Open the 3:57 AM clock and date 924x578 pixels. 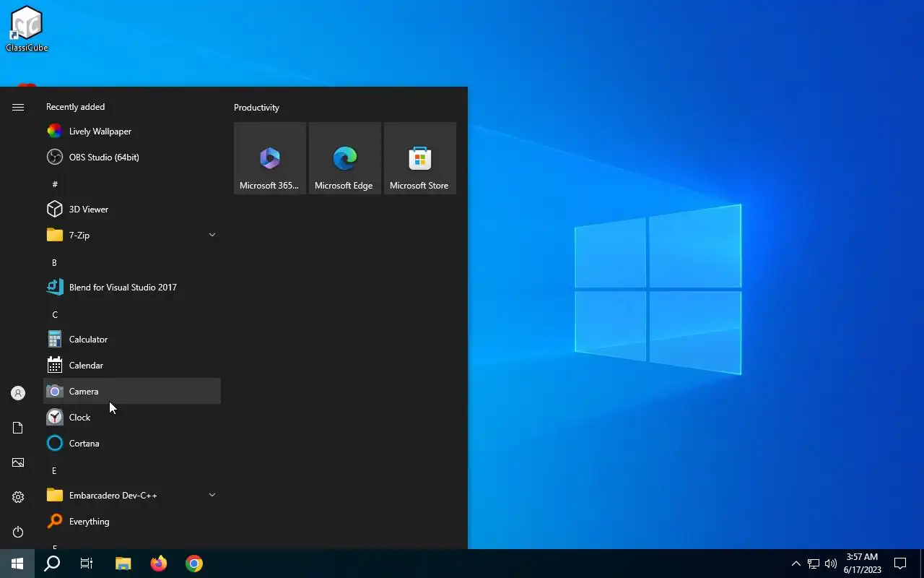(862, 564)
